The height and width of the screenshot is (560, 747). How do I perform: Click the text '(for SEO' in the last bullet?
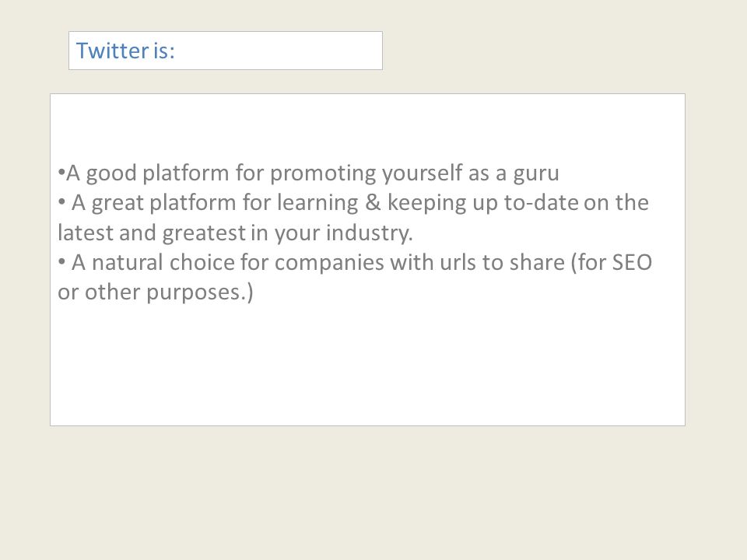[612, 263]
